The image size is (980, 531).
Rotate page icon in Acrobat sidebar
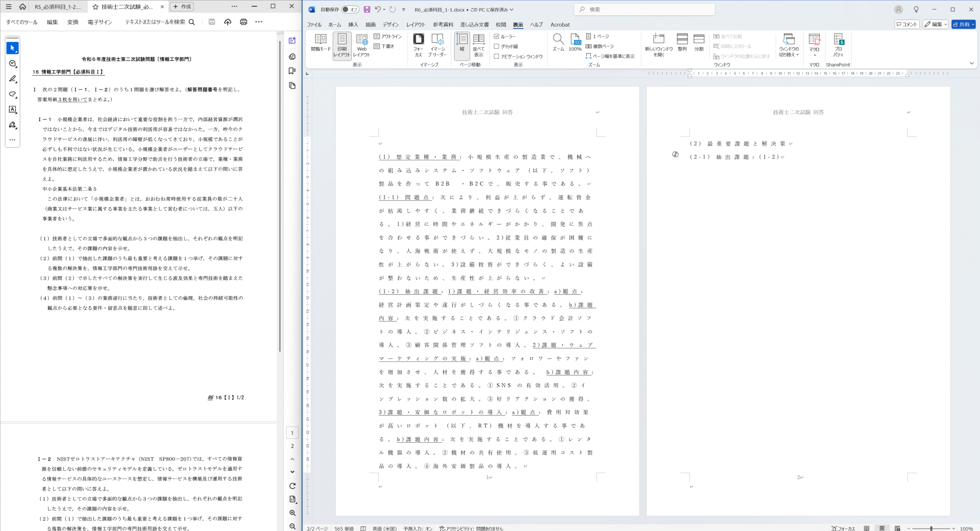[x=292, y=486]
